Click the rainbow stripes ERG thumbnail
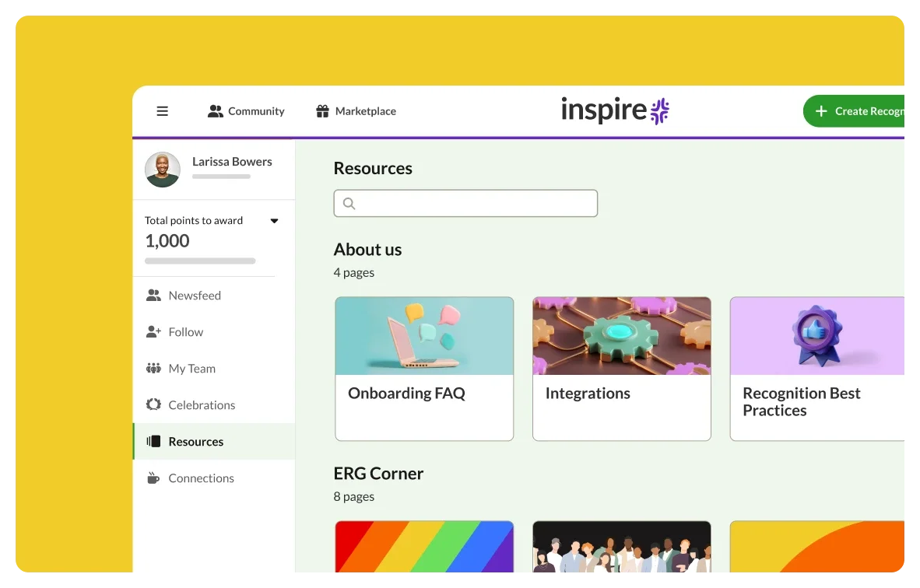920x588 pixels. click(x=424, y=546)
